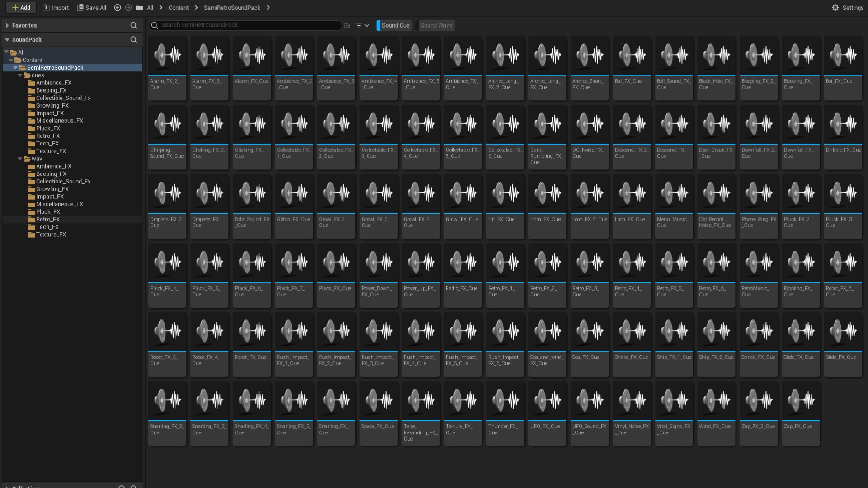
Task: Click the SemiRetroSoundPack breadcrumb
Action: [232, 8]
